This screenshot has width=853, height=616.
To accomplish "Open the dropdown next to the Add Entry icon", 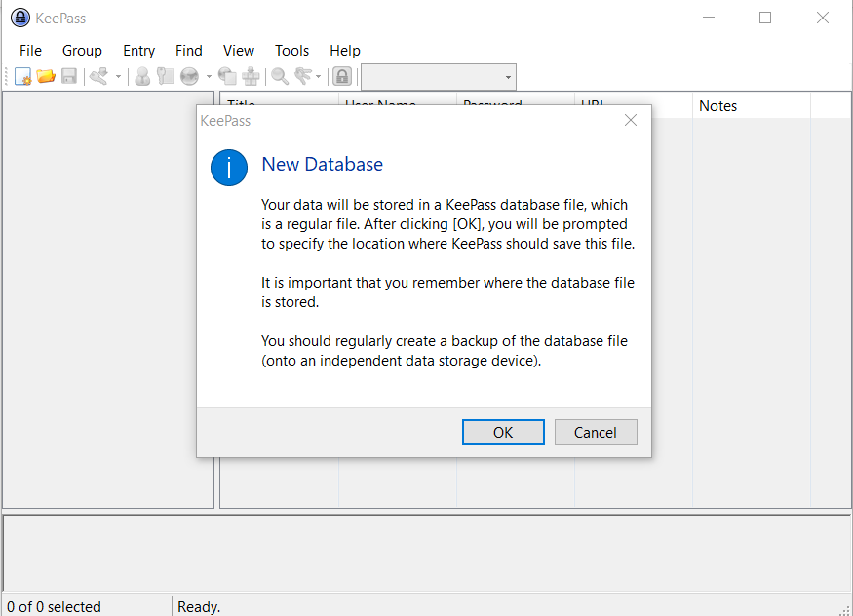I will click(x=117, y=76).
